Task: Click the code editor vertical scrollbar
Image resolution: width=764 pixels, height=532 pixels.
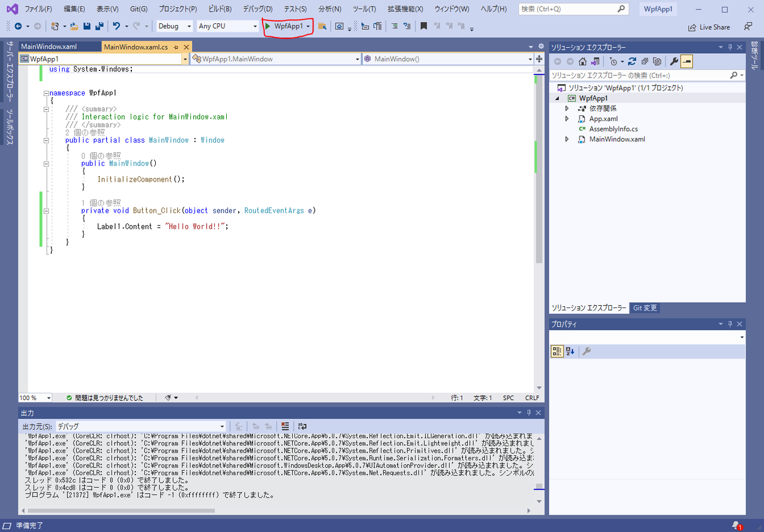Action: (x=539, y=179)
